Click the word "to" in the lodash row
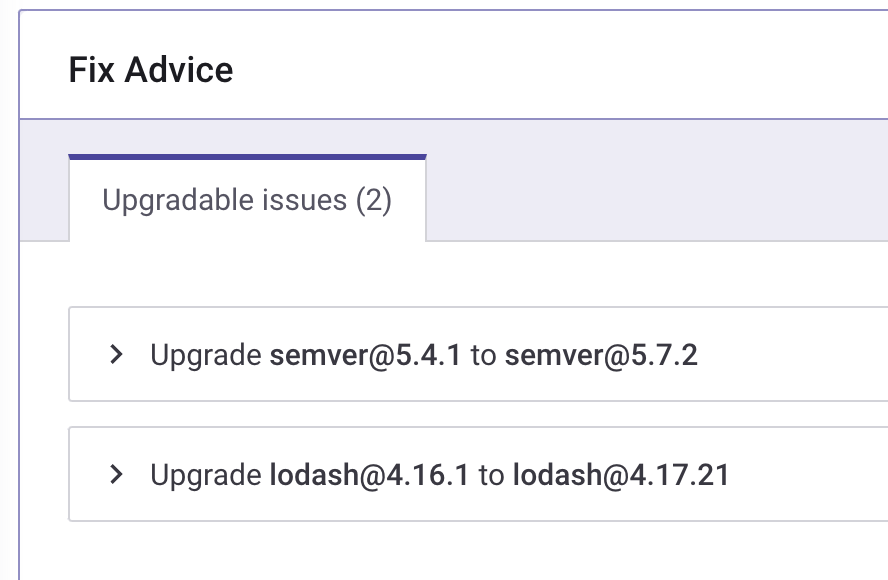Image resolution: width=888 pixels, height=580 pixels. 491,475
